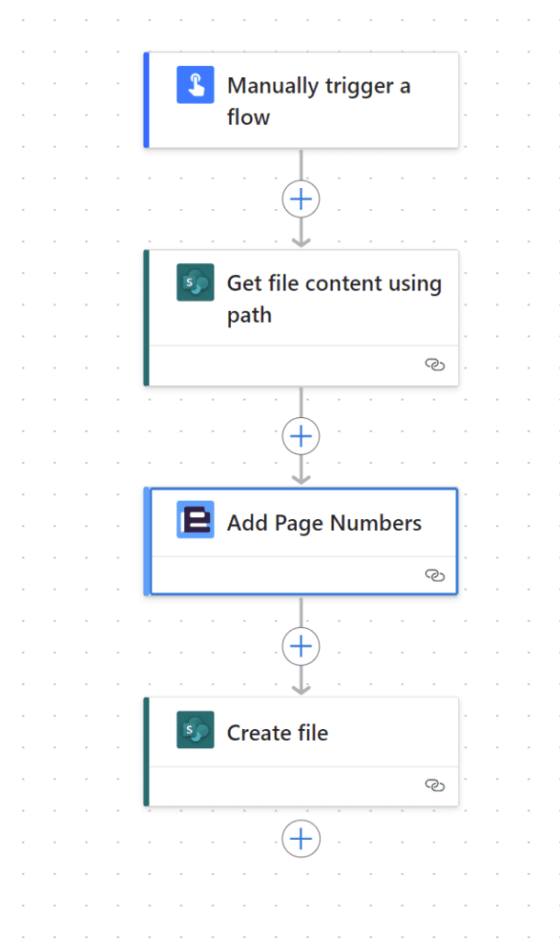Insert step between Get file content and Add Page Numbers
Image resolution: width=560 pixels, height=939 pixels.
coord(301,436)
